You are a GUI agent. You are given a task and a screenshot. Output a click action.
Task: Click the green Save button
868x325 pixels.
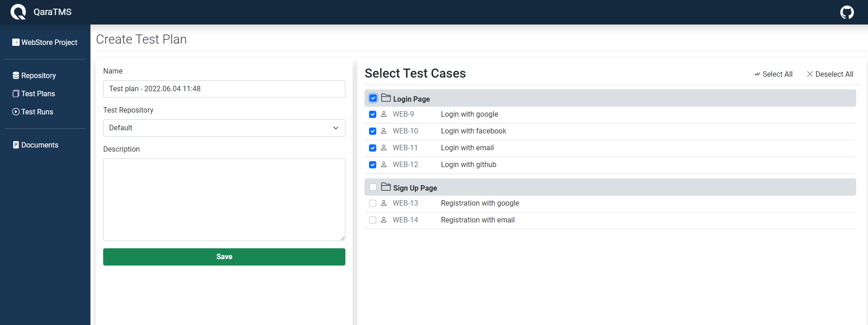(x=224, y=257)
